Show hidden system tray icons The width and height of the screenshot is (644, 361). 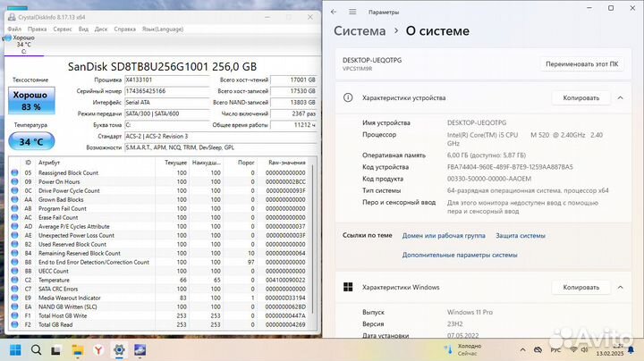[522, 350]
